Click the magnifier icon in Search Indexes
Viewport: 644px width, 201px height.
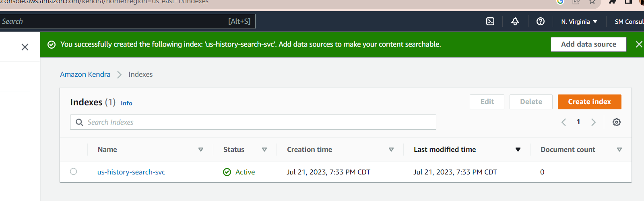79,122
